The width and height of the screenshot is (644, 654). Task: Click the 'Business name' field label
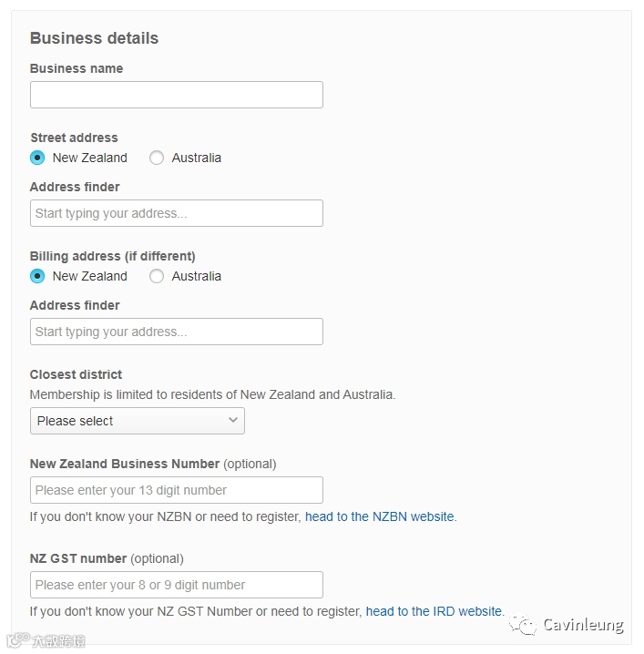[77, 68]
